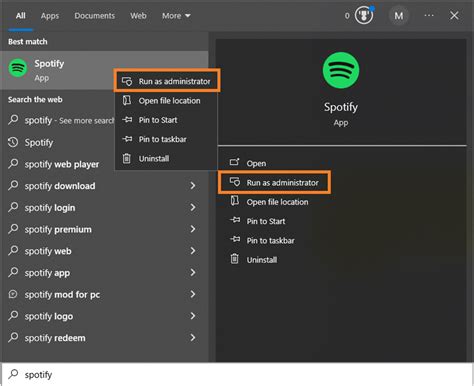Expand arrow for spotify web

(x=193, y=251)
